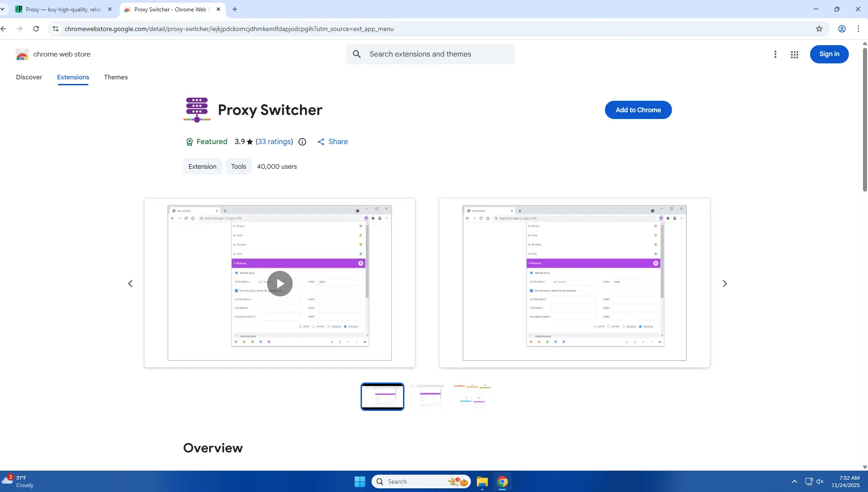Reload the current page
Screen dimensions: 868x492
coord(36,29)
